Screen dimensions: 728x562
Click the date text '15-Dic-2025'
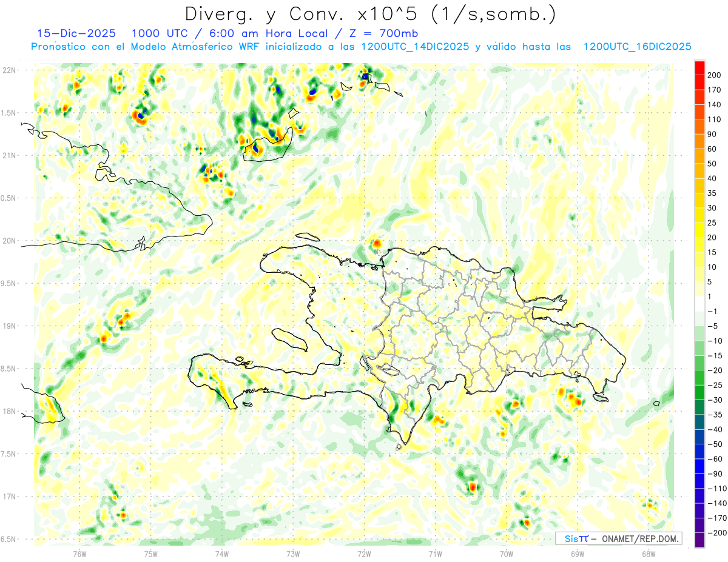click(x=76, y=33)
